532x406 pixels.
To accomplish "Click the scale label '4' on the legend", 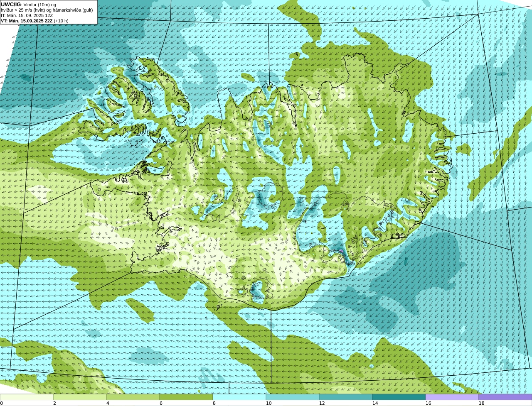I will [x=108, y=403].
